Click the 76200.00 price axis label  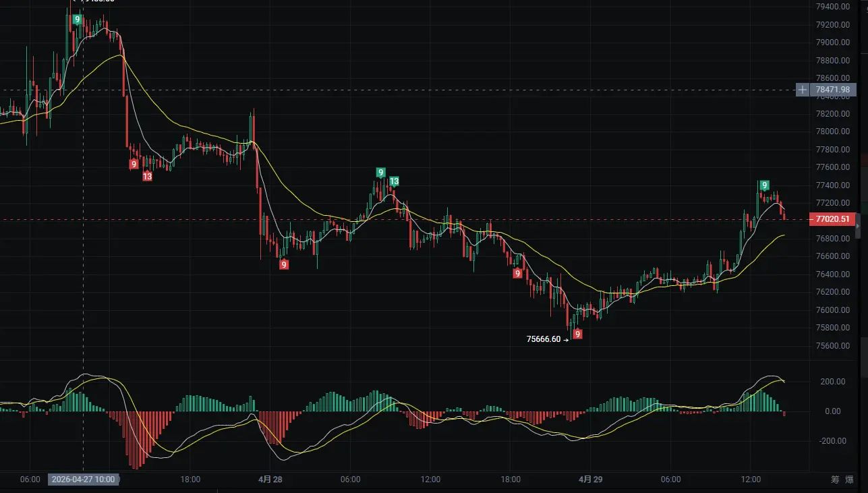pos(832,292)
